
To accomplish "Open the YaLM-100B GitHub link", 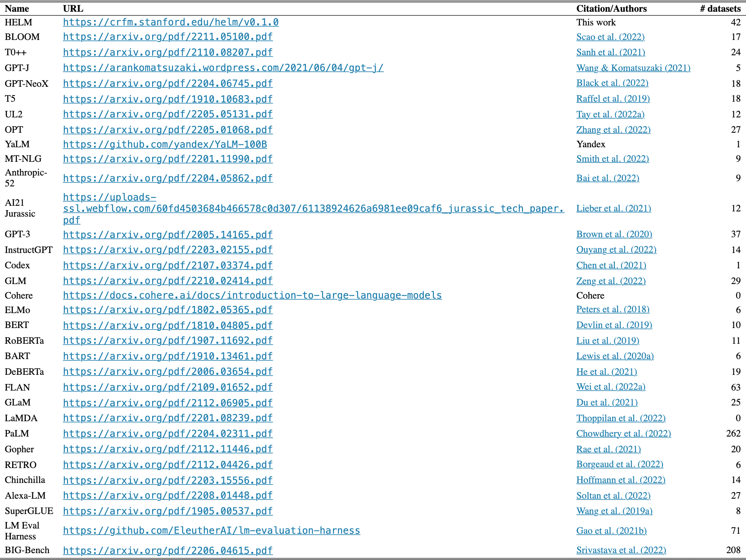I will [165, 144].
